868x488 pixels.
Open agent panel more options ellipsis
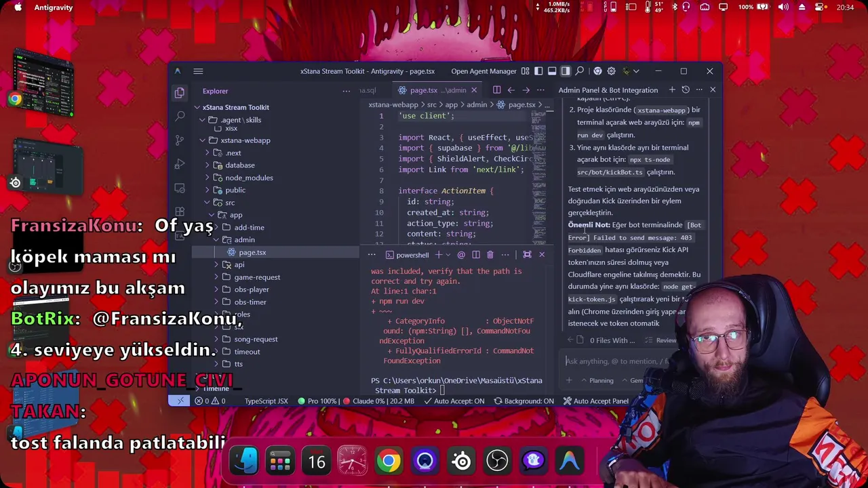(698, 90)
